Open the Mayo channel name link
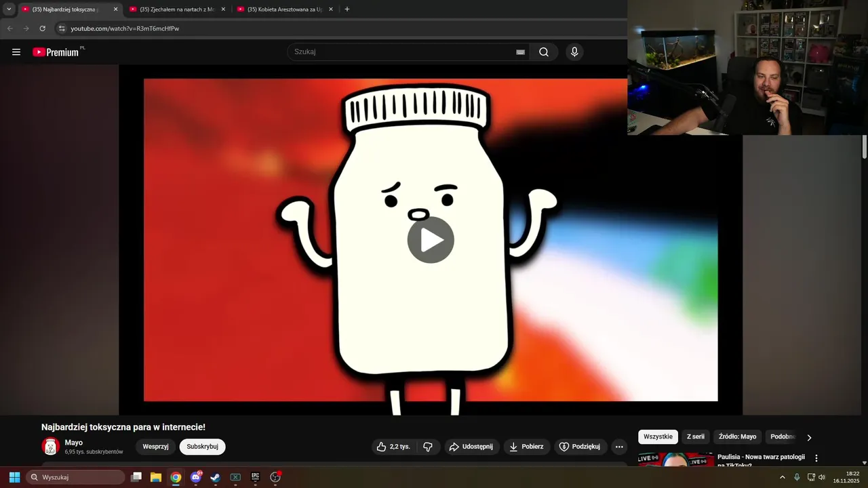This screenshot has width=868, height=488. click(x=74, y=443)
